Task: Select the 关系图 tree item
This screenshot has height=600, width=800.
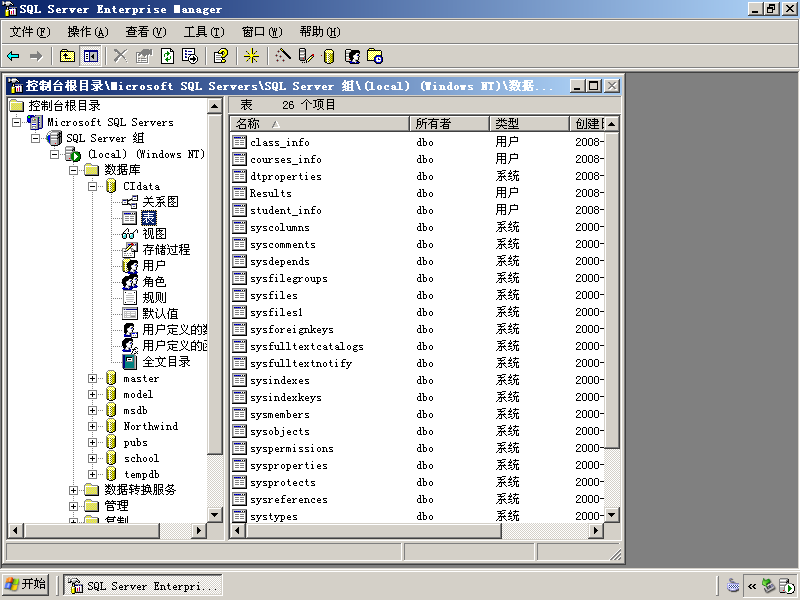Action: (x=160, y=202)
